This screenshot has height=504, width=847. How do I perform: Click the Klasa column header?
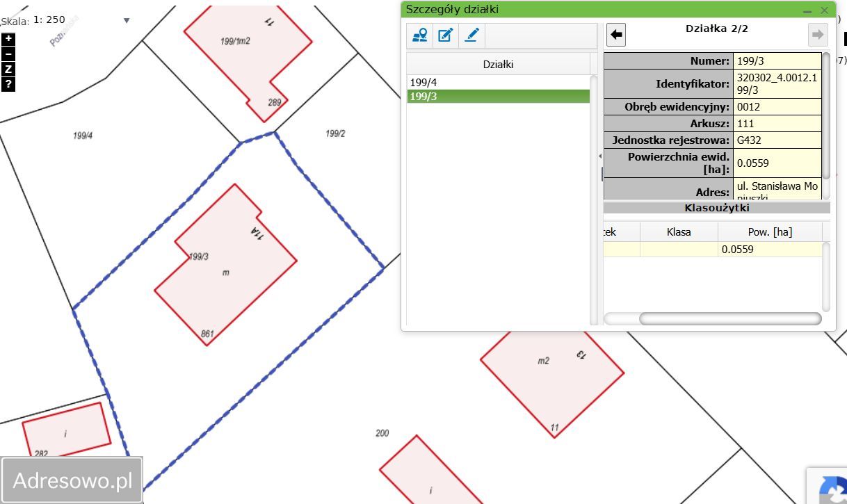click(x=679, y=231)
